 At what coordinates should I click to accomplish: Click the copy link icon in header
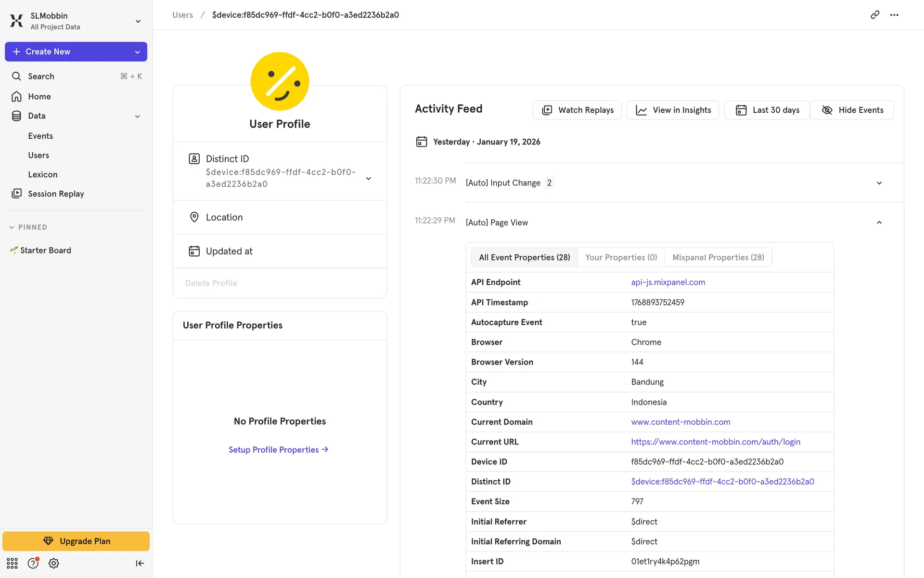(874, 15)
